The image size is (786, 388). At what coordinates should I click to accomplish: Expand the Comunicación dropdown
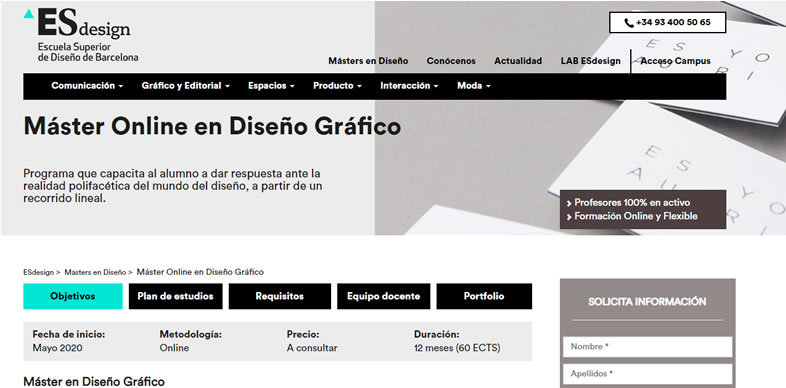pyautogui.click(x=87, y=86)
